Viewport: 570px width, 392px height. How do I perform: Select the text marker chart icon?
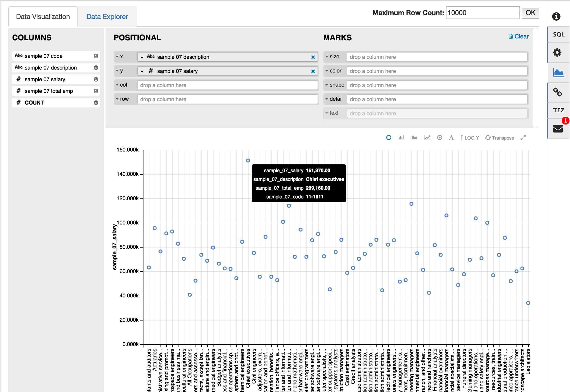click(x=451, y=138)
